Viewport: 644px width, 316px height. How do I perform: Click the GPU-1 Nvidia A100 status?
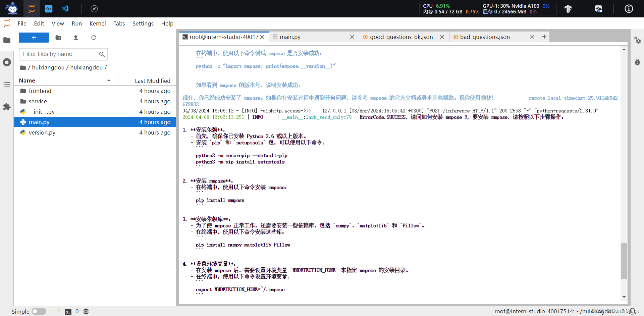[x=516, y=6]
